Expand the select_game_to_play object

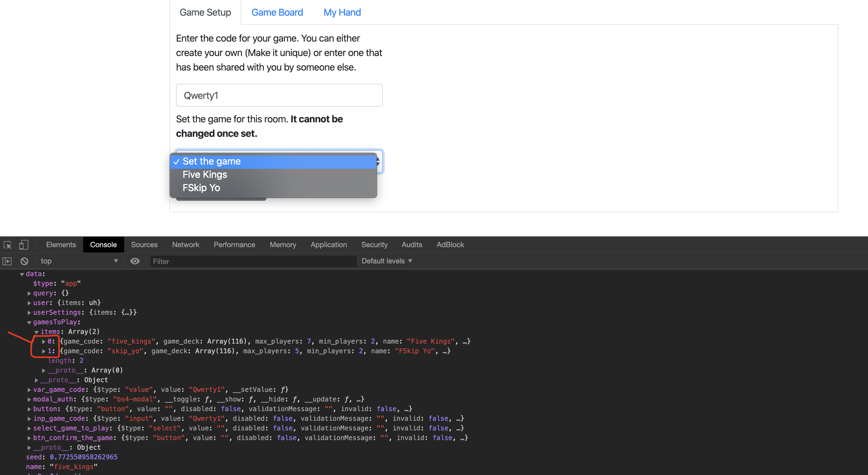[29, 429]
